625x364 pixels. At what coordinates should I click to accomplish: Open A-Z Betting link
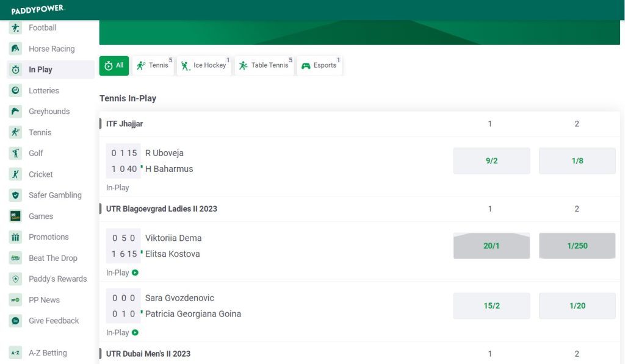pos(48,353)
